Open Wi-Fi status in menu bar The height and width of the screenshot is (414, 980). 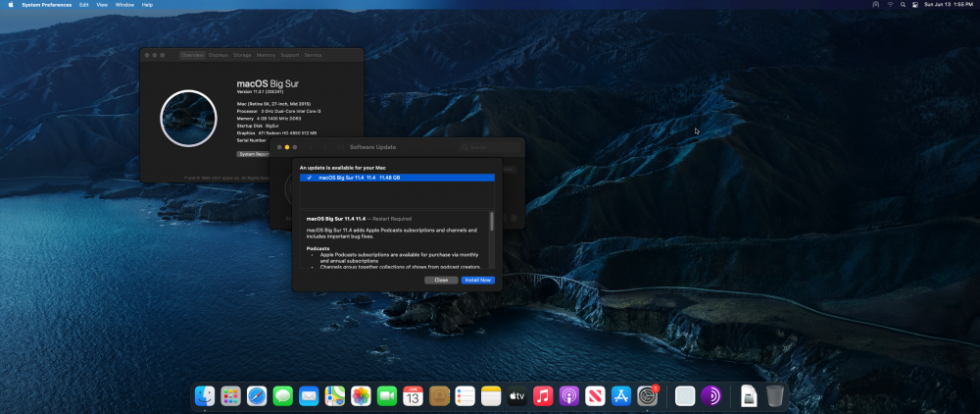pos(890,4)
